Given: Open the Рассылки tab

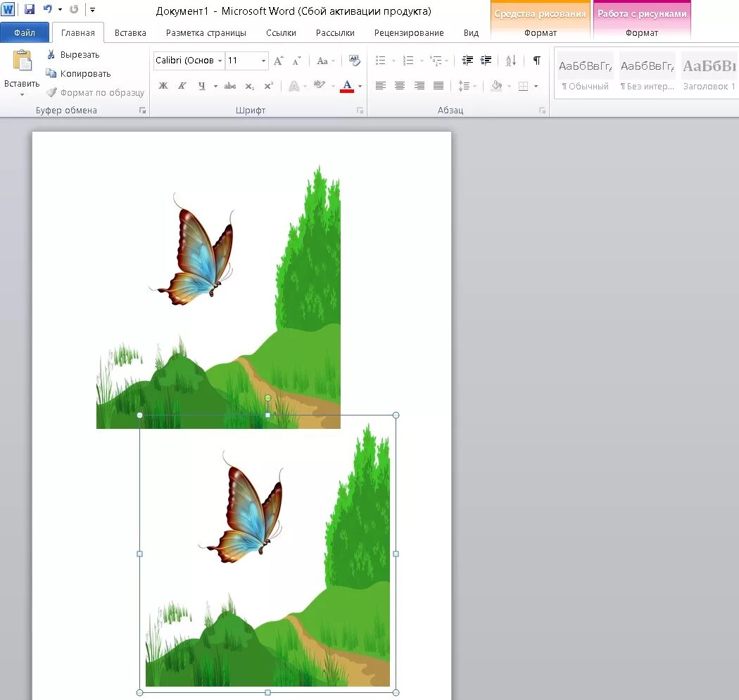Looking at the screenshot, I should tap(335, 32).
